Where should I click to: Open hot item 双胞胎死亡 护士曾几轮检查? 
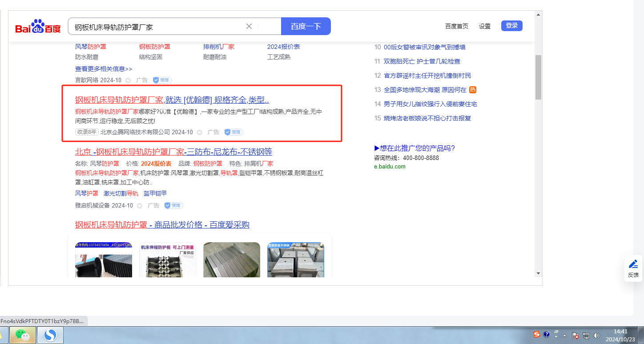point(422,61)
